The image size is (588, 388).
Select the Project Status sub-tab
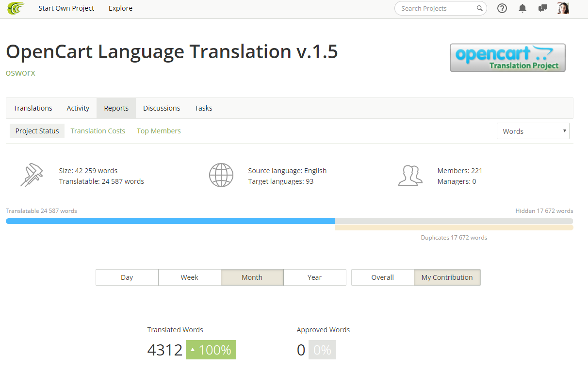coord(37,131)
